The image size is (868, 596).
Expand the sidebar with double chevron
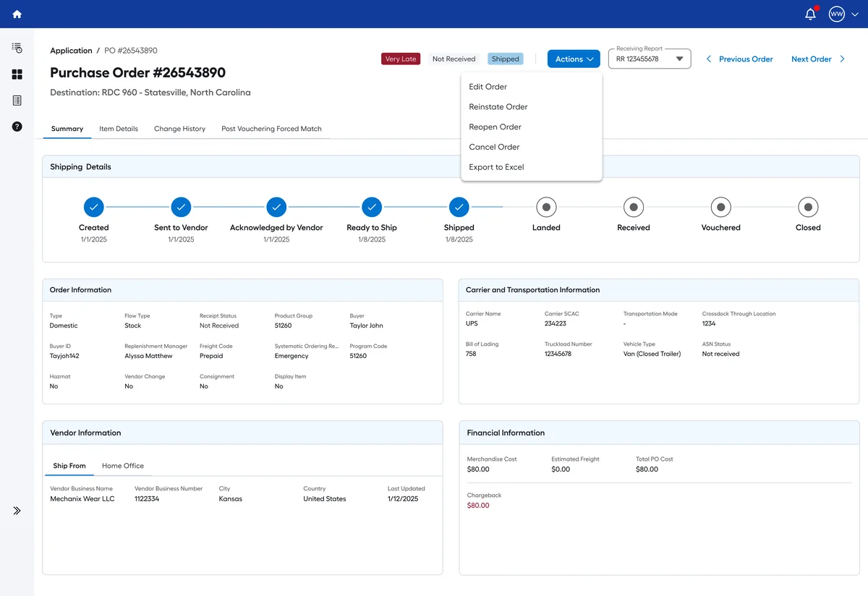tap(17, 511)
